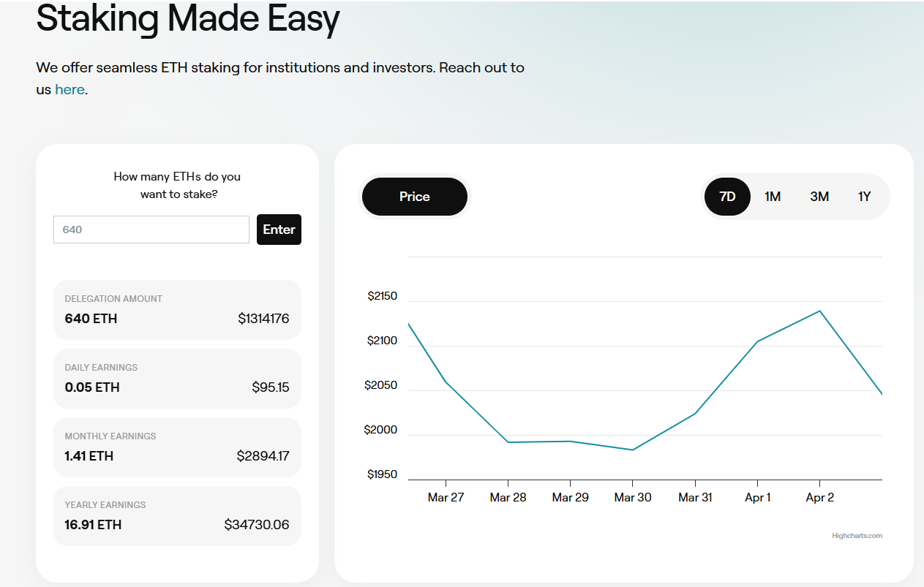Switch chart range to 1M

tap(773, 197)
